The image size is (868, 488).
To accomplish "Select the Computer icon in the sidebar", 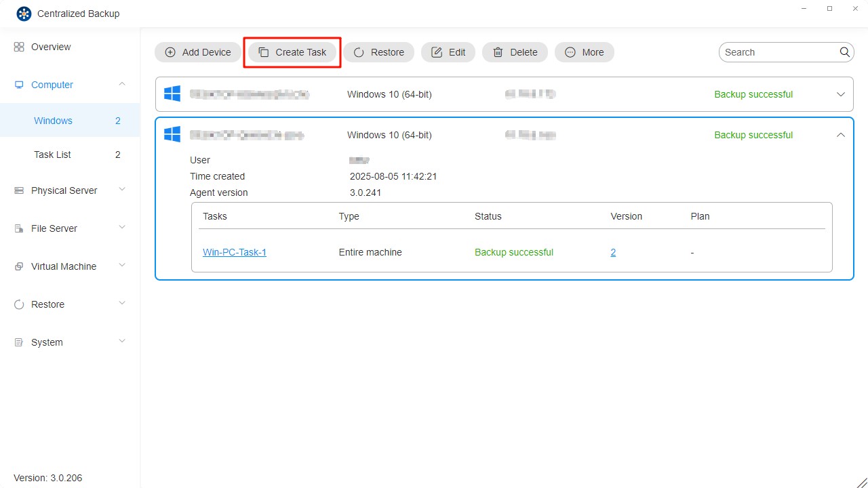I will click(18, 85).
